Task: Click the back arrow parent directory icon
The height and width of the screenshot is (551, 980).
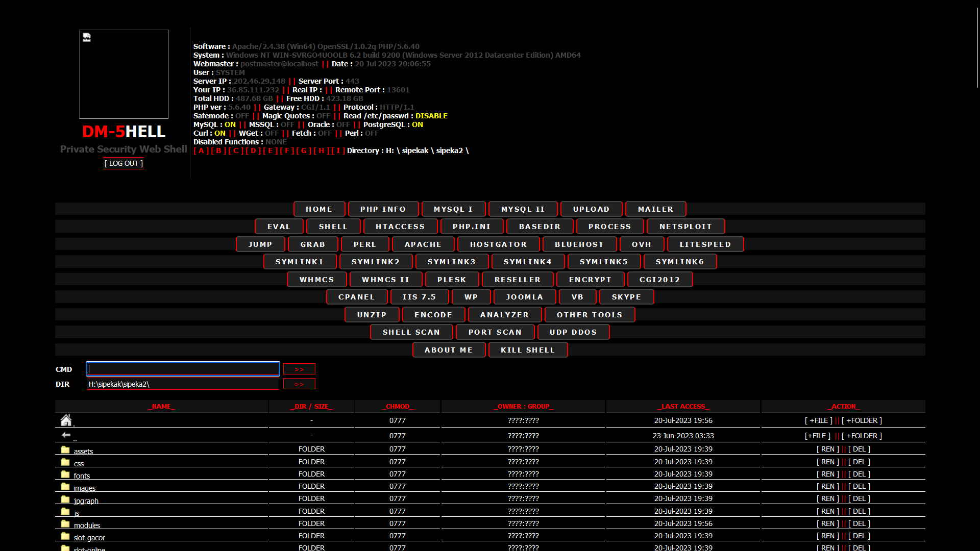Action: (x=66, y=435)
